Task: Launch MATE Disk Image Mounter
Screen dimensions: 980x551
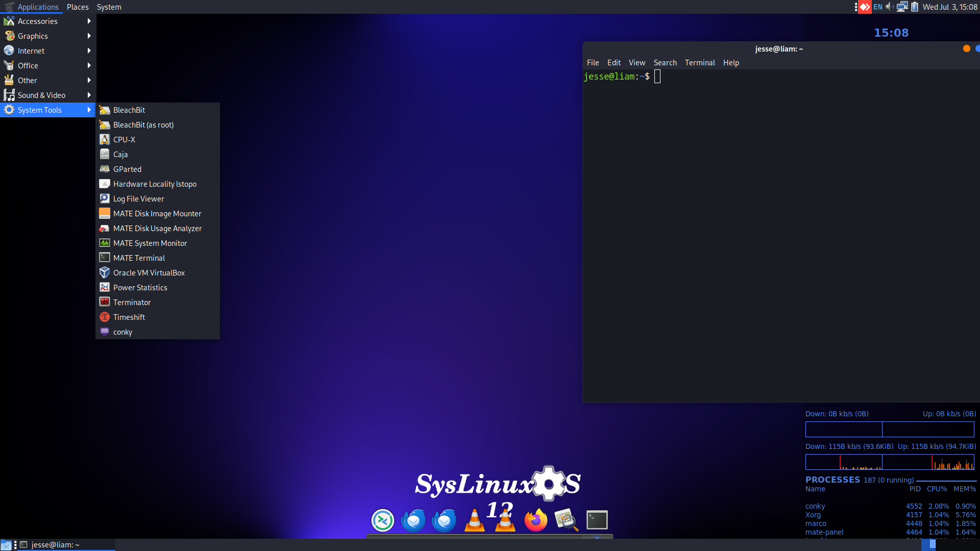Action: pos(158,214)
